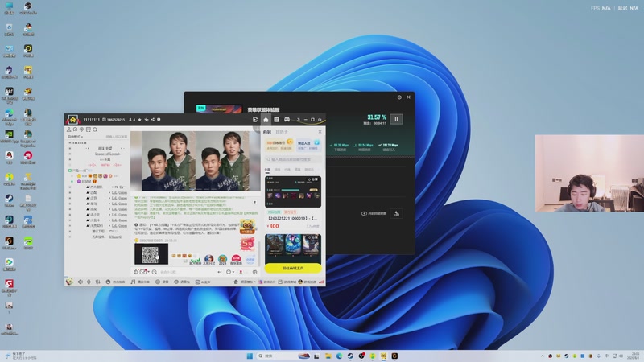Click the record button in bottom bar
This screenshot has width=644, height=362.
(162, 282)
